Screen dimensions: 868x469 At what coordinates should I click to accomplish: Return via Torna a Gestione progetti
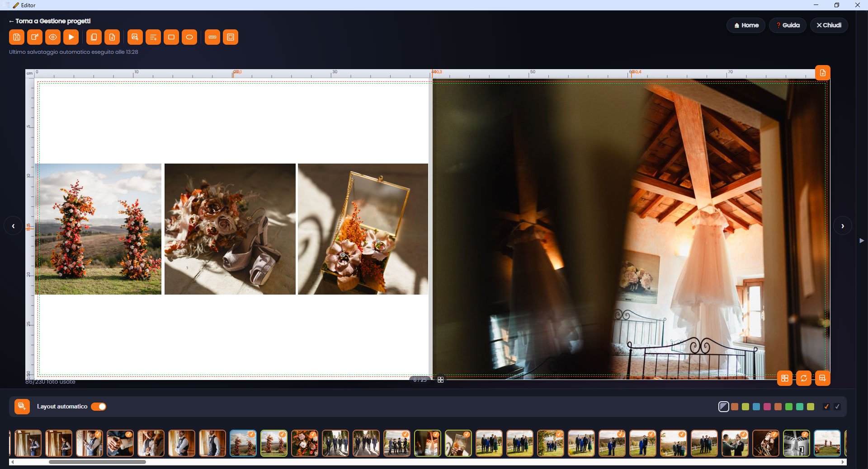pos(50,21)
